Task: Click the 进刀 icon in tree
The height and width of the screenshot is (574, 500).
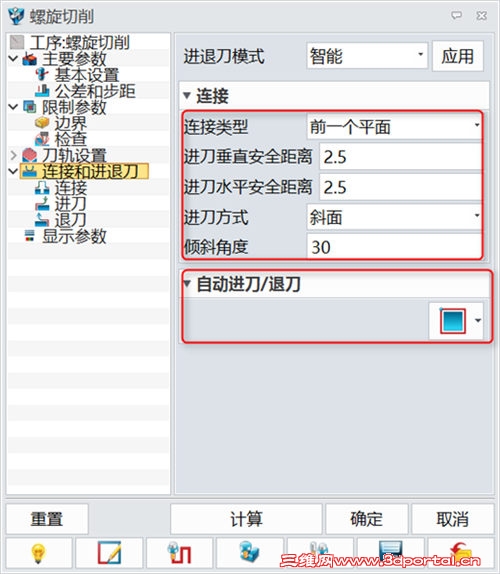Action: (x=42, y=204)
